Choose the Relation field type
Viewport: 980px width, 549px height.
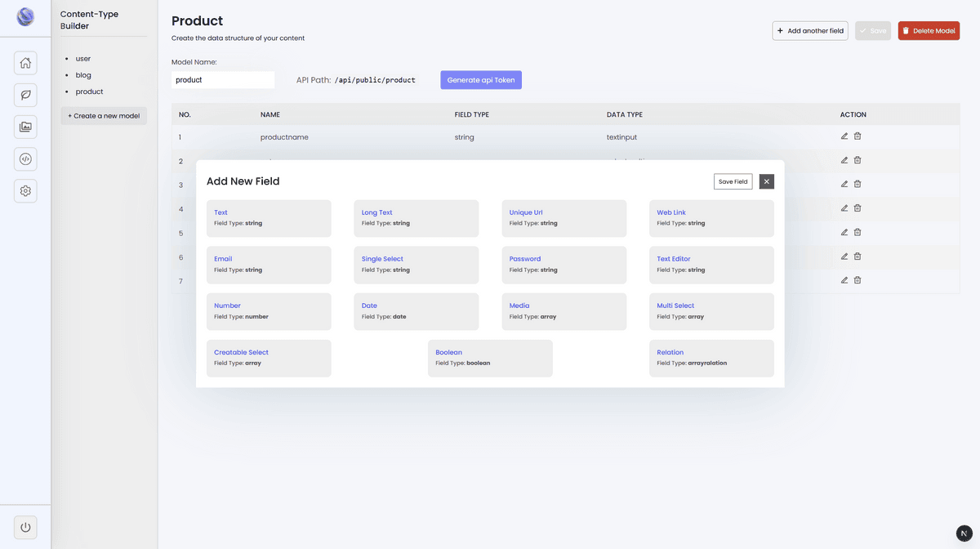click(711, 358)
